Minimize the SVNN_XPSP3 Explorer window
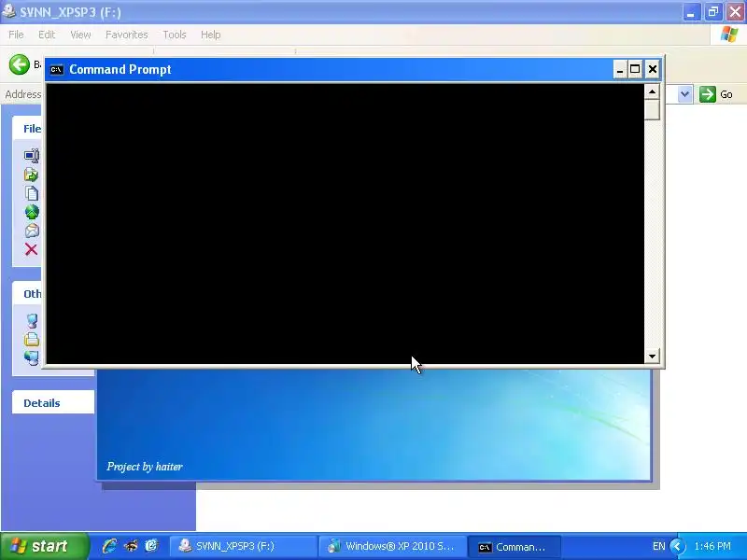 pyautogui.click(x=691, y=12)
